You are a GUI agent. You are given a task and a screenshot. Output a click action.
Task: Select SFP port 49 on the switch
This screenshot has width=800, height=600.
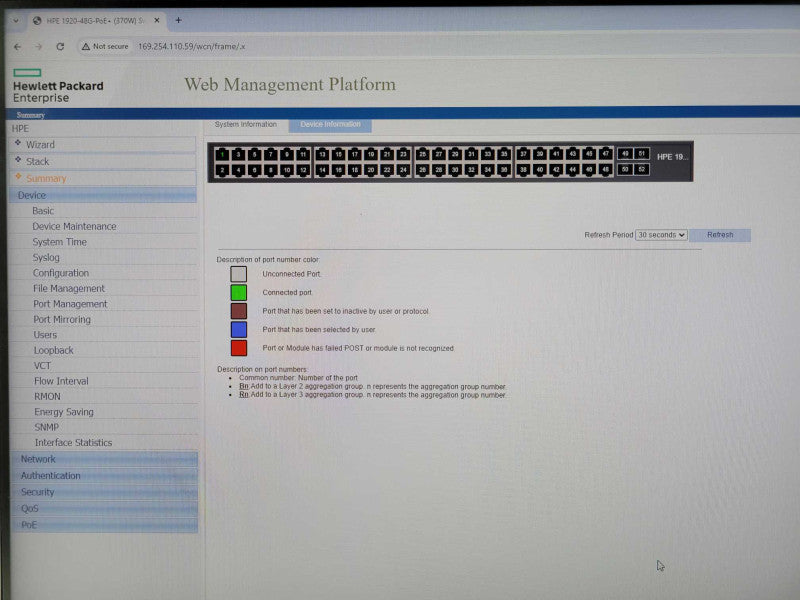(x=625, y=154)
